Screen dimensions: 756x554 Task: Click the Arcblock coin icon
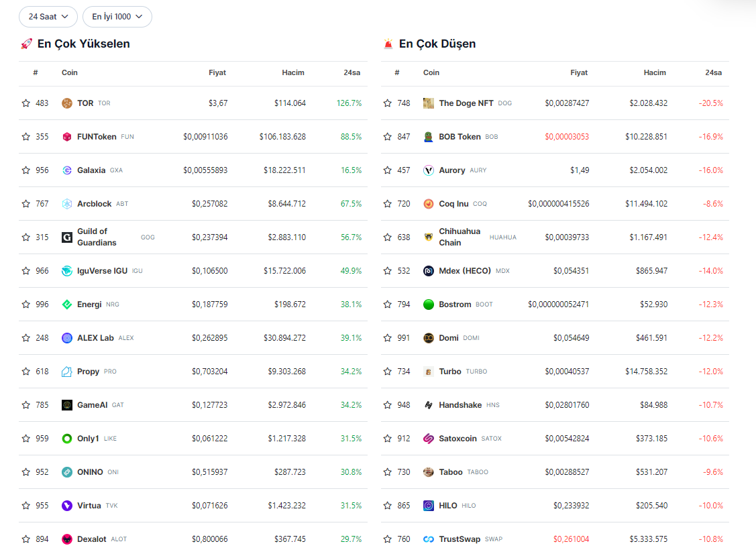67,204
